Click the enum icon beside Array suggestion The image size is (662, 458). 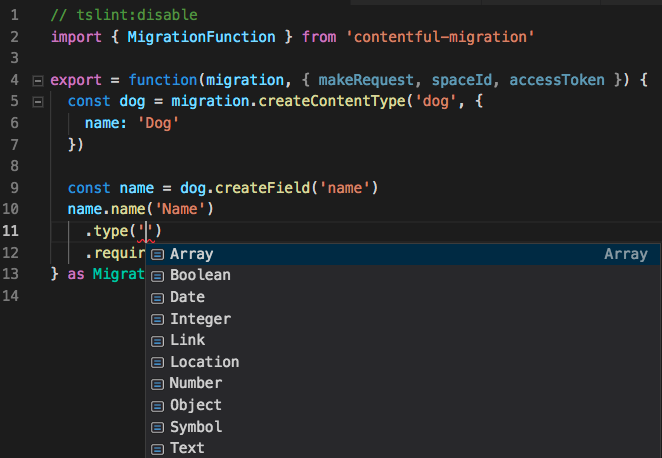pyautogui.click(x=158, y=255)
